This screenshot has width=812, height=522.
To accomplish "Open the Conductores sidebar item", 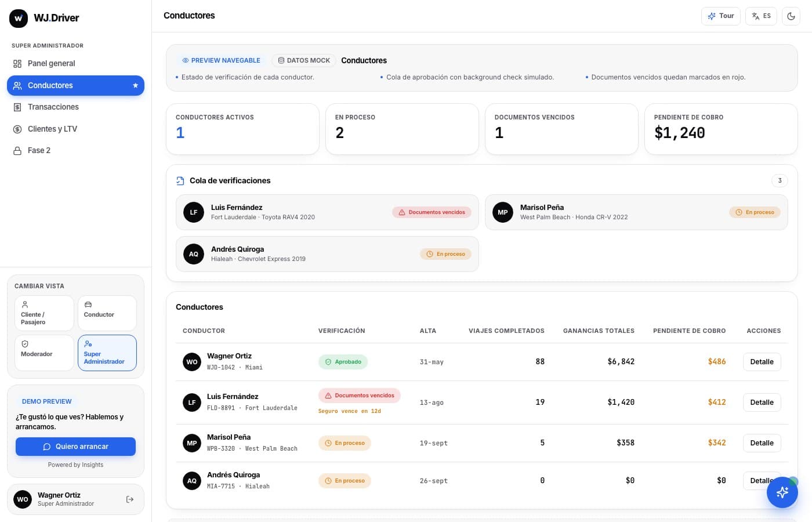I will [75, 85].
